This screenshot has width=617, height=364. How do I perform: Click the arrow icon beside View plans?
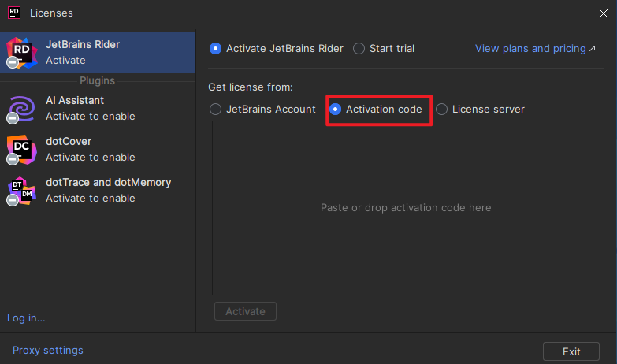pyautogui.click(x=593, y=48)
